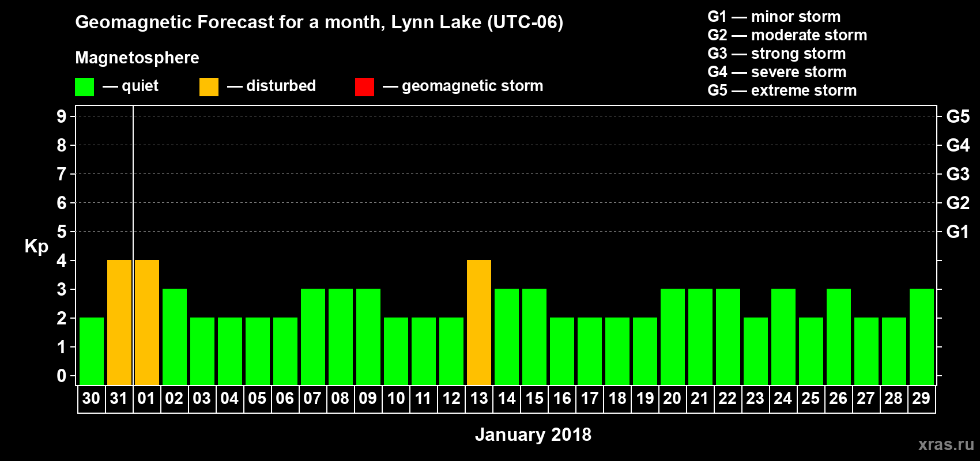Click the green bar for day 15
The image size is (980, 461).
tap(534, 337)
